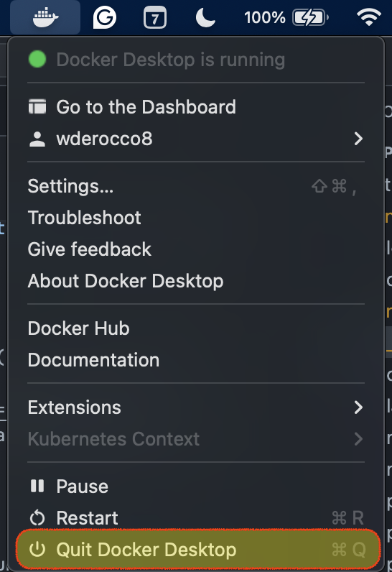Click the user profile silhouette icon
This screenshot has height=572, width=392.
tap(37, 139)
